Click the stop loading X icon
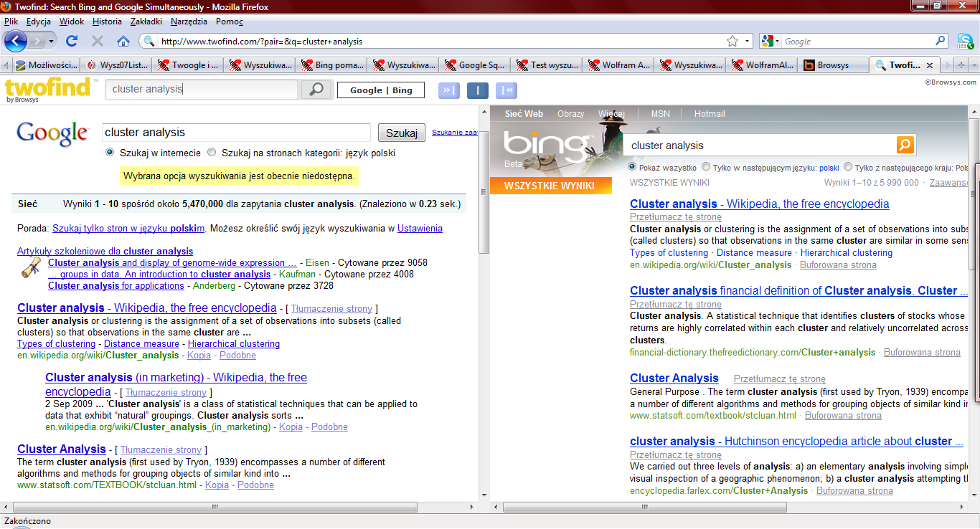The height and width of the screenshot is (529, 980). pos(98,41)
